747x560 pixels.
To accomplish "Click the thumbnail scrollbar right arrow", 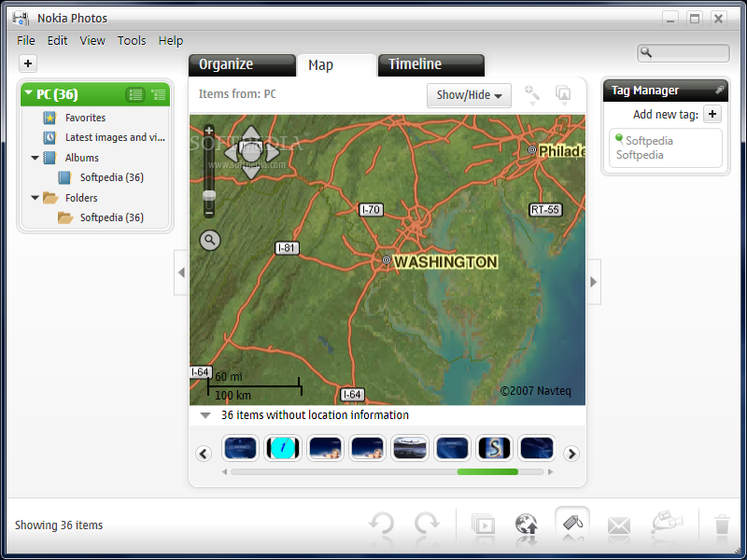I will 551,472.
